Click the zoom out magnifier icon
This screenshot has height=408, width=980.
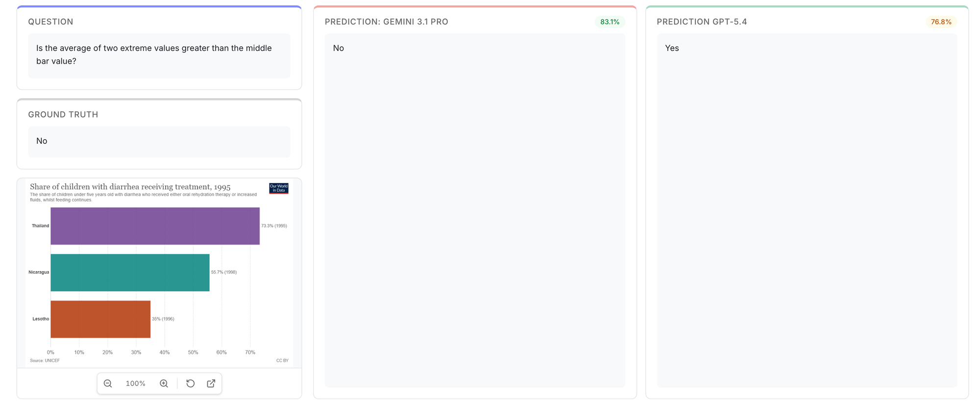108,383
